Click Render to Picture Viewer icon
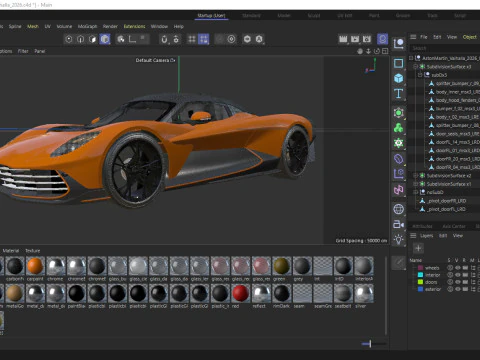Image resolution: width=480 pixels, height=360 pixels. (355, 39)
